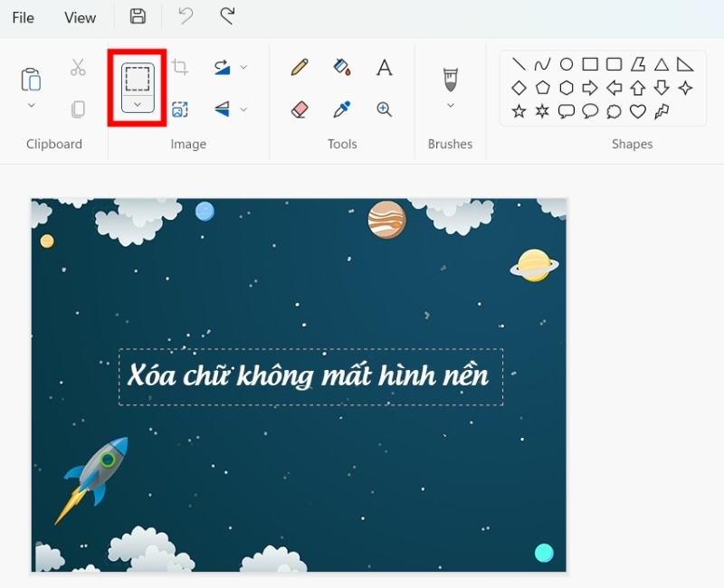Open the View menu
The image size is (724, 588).
[x=80, y=17]
